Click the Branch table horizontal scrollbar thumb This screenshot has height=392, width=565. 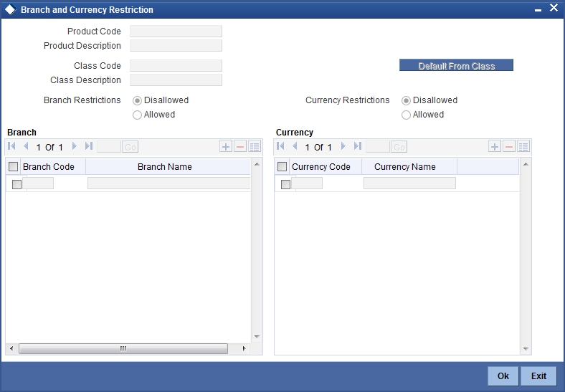(x=123, y=348)
